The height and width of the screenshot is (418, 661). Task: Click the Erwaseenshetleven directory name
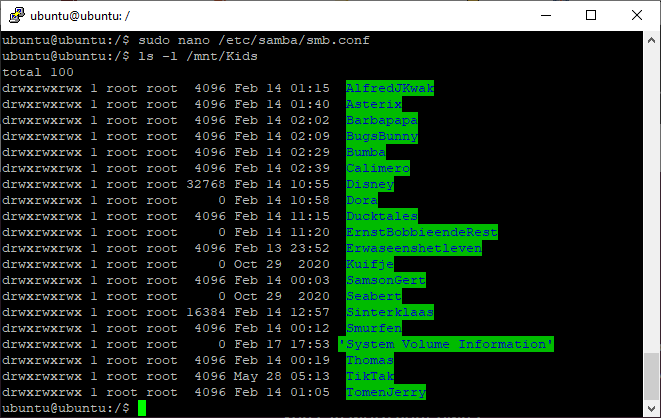pos(414,248)
